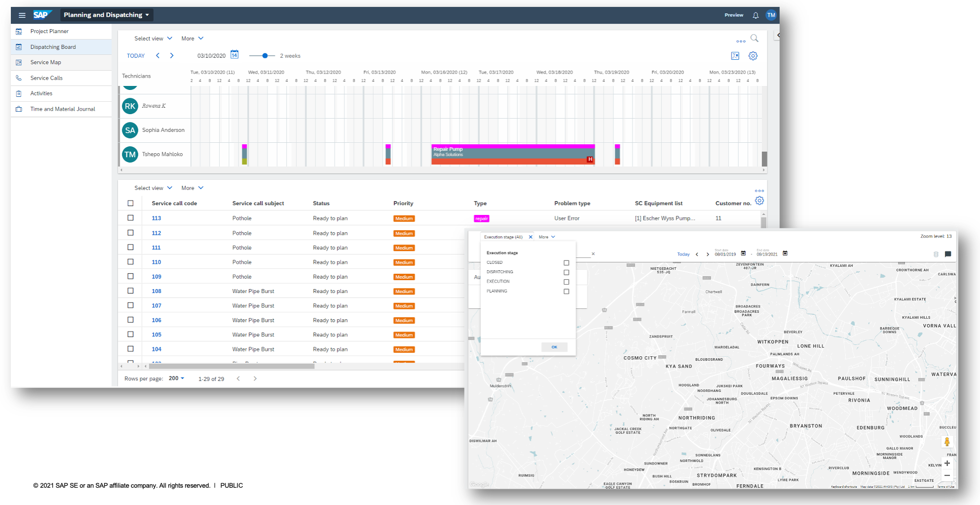Open service call table settings gear
The height and width of the screenshot is (505, 980).
click(x=759, y=201)
